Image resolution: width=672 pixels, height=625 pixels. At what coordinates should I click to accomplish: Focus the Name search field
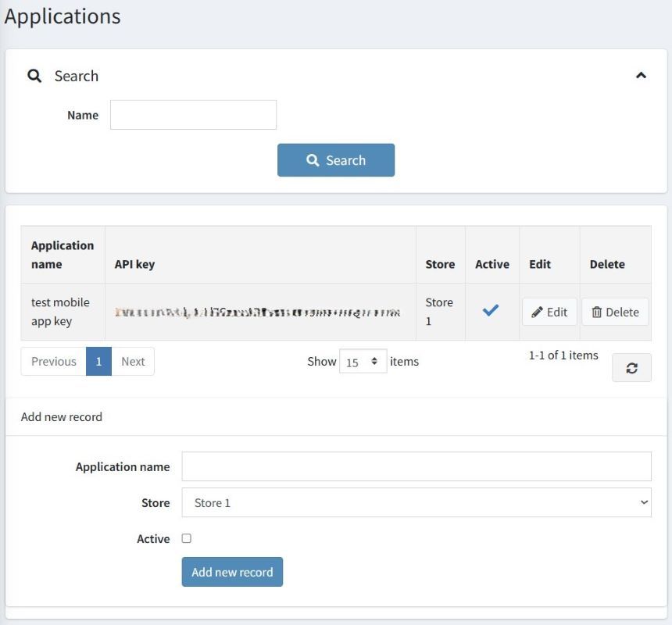(x=193, y=115)
